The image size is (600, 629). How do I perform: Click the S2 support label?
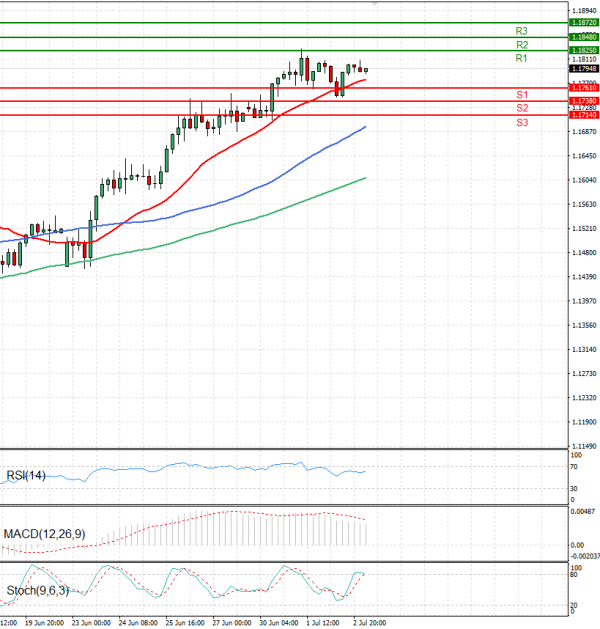[x=522, y=108]
